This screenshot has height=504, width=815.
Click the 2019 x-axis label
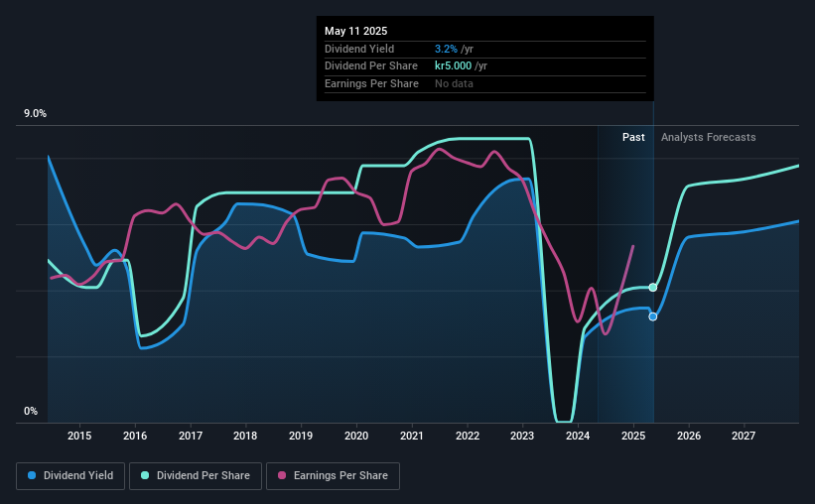click(301, 436)
